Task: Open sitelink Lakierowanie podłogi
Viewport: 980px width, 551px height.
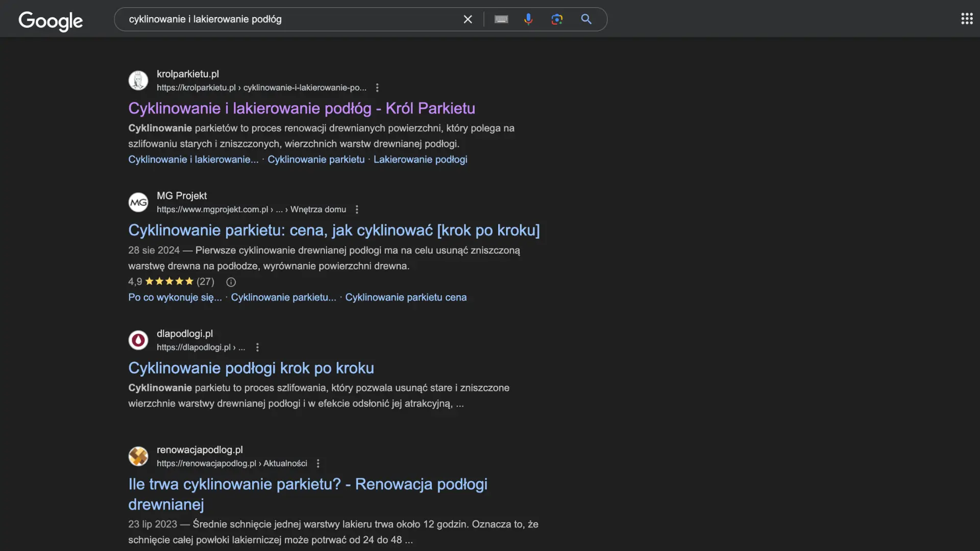Action: point(420,160)
